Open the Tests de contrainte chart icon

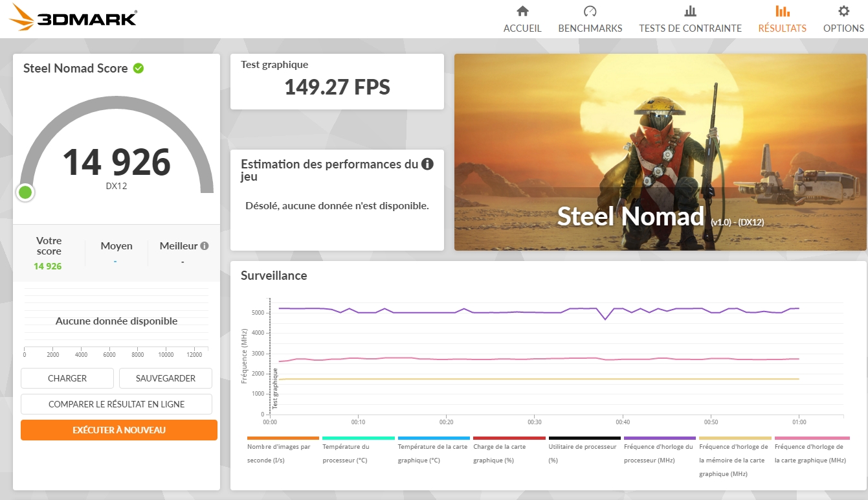pos(690,11)
